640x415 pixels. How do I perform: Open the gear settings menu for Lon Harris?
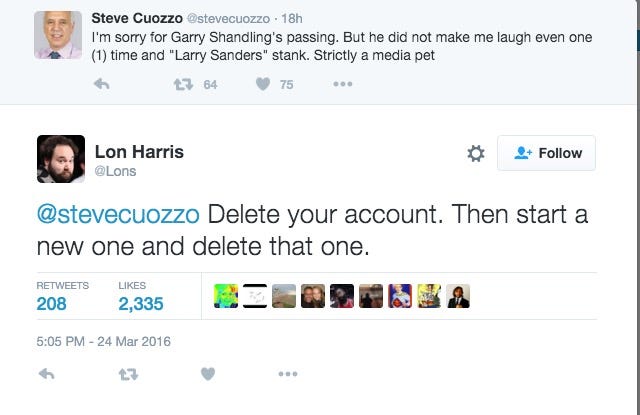click(x=476, y=153)
